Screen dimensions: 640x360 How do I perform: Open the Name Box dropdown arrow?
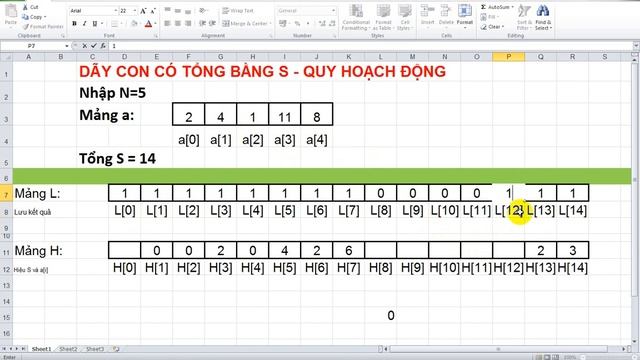(67, 46)
